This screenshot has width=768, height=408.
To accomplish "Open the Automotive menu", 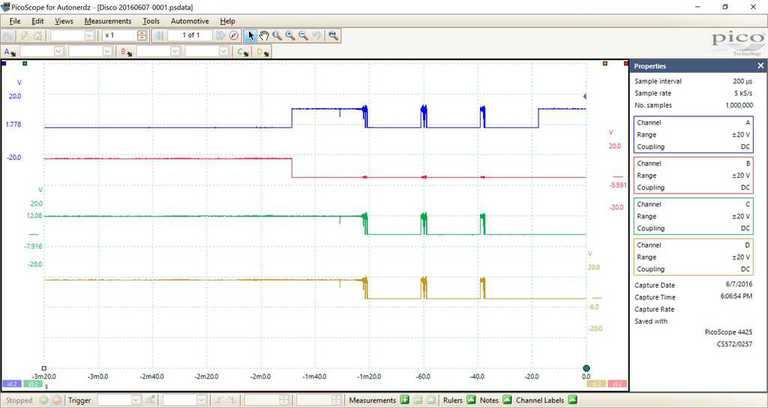I will click(190, 20).
